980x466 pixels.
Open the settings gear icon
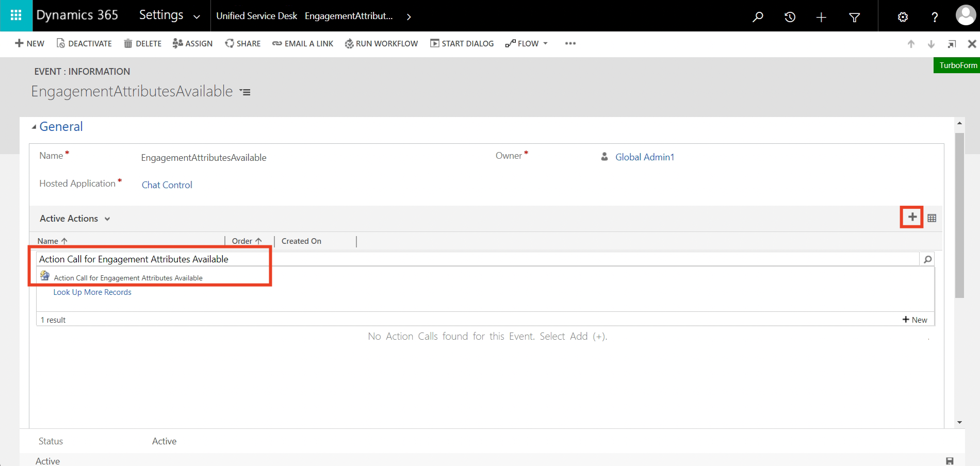(903, 17)
